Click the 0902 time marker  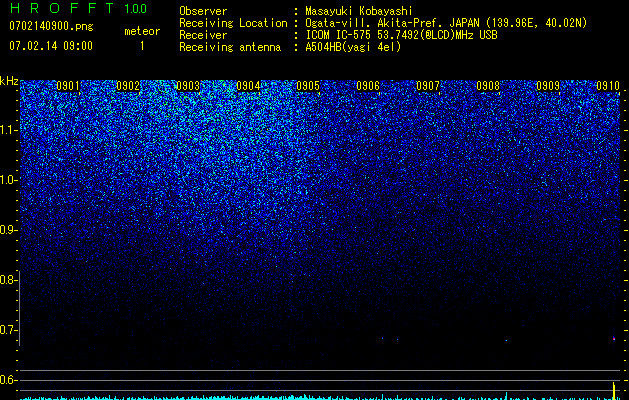[x=128, y=86]
